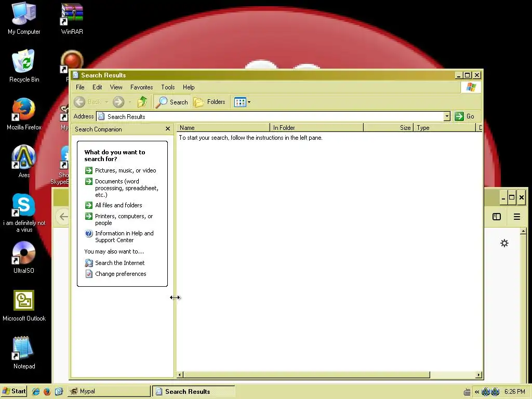
Task: Sort by Name column header
Action: tap(223, 128)
